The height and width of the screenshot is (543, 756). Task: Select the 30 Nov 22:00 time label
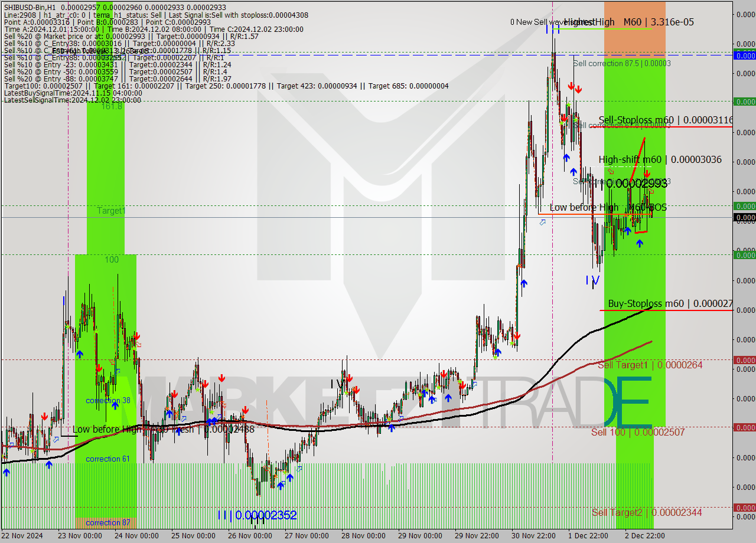tap(533, 535)
